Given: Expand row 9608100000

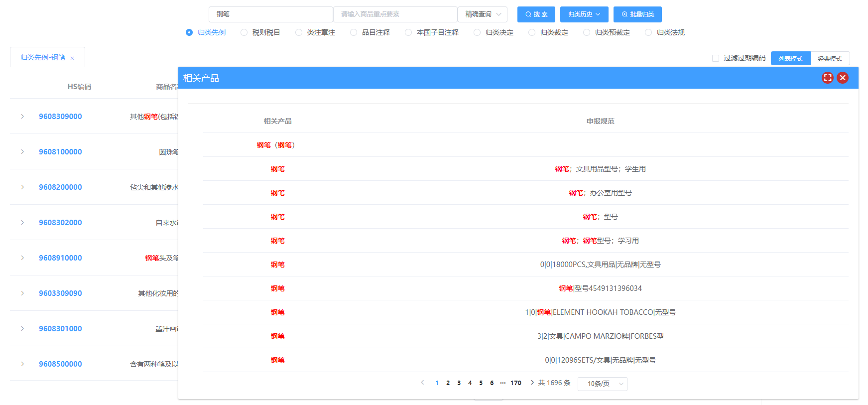Looking at the screenshot, I should point(22,151).
